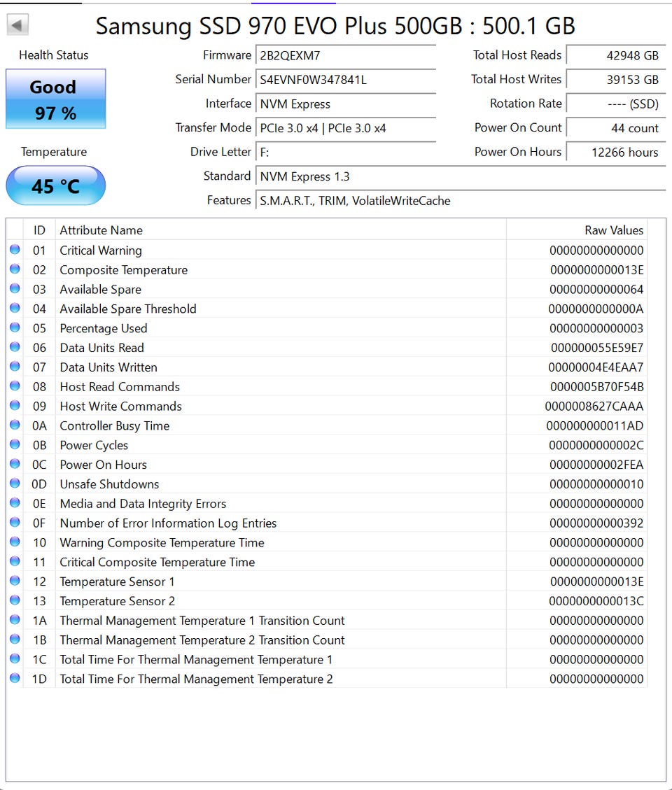Viewport: 672px width, 790px height.
Task: Click the status orb for Available Spare row 03
Action: (15, 288)
